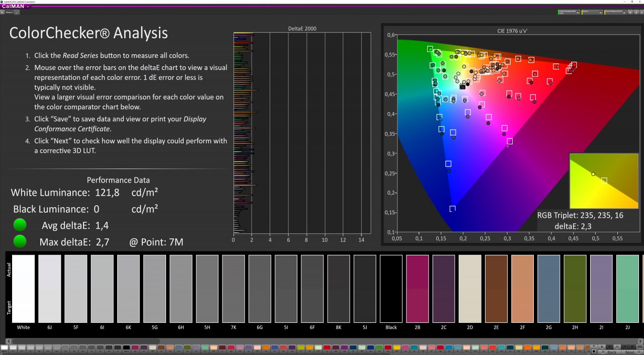Image resolution: width=644 pixels, height=355 pixels.
Task: Expand the Direct Display Control dropdown
Action: [615, 12]
